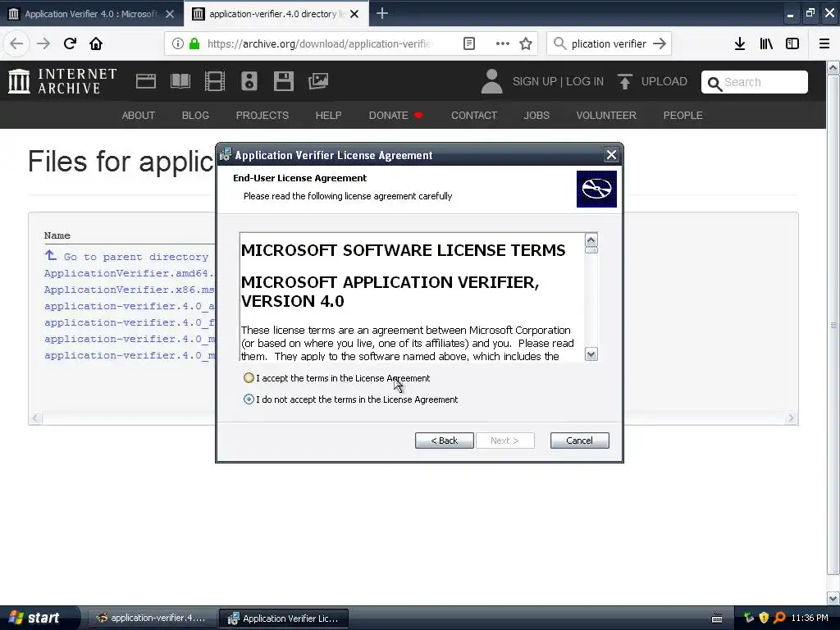Open the CONTACT menu item
Image resolution: width=840 pixels, height=630 pixels.
tap(474, 115)
